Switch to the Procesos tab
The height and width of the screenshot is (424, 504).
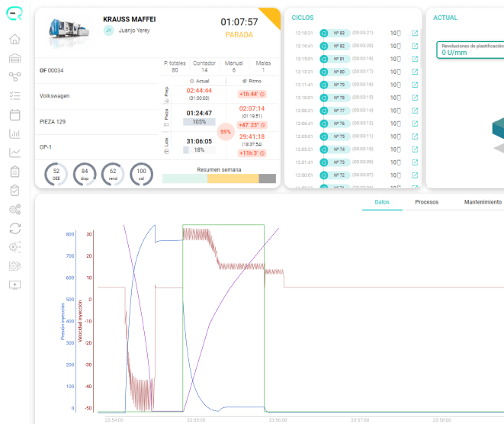pos(426,202)
